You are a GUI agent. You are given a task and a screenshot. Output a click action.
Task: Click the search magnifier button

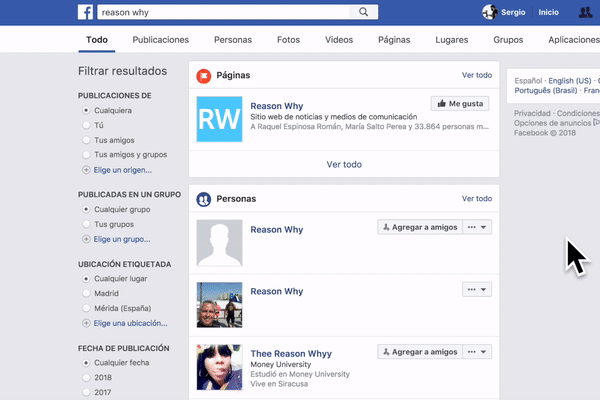[x=364, y=12]
